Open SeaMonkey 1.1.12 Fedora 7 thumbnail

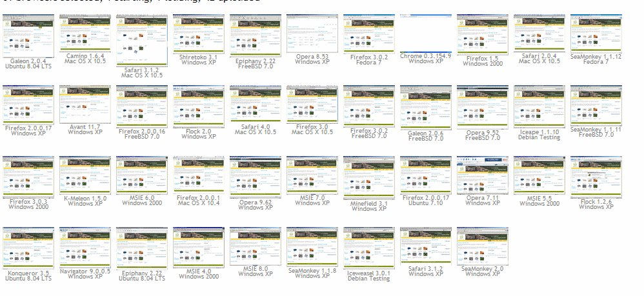pyautogui.click(x=596, y=34)
